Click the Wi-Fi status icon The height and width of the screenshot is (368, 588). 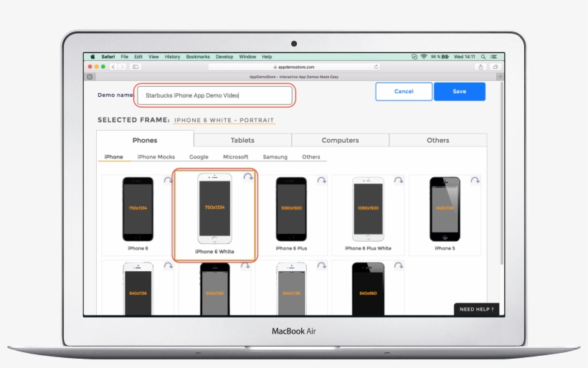[424, 57]
